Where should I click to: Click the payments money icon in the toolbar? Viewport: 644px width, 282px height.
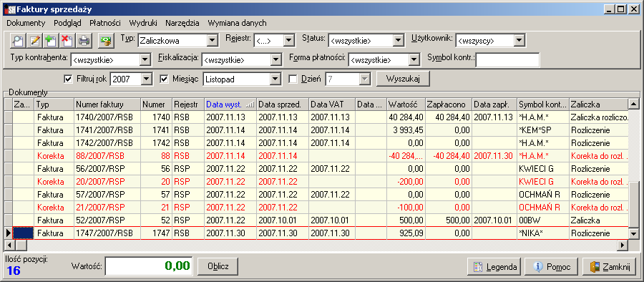106,41
